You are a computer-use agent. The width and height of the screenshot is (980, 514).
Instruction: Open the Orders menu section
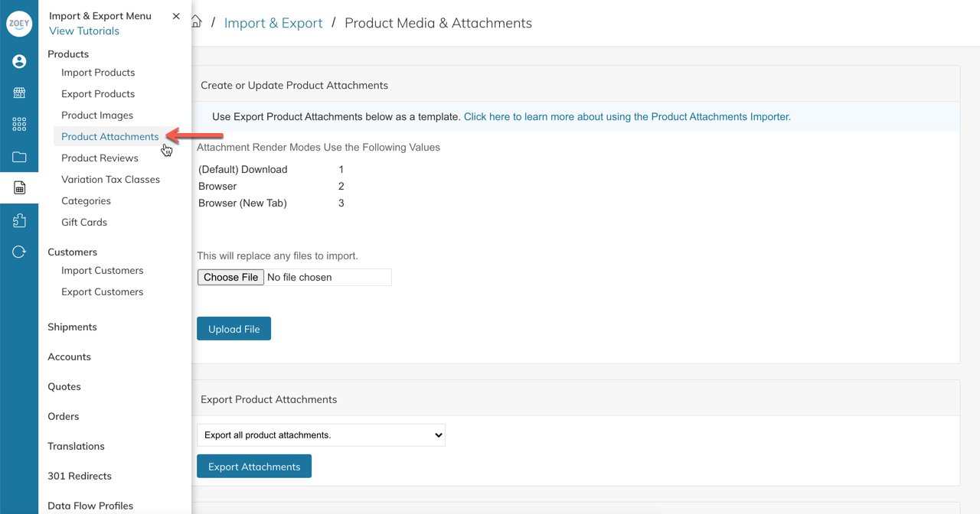(x=64, y=417)
